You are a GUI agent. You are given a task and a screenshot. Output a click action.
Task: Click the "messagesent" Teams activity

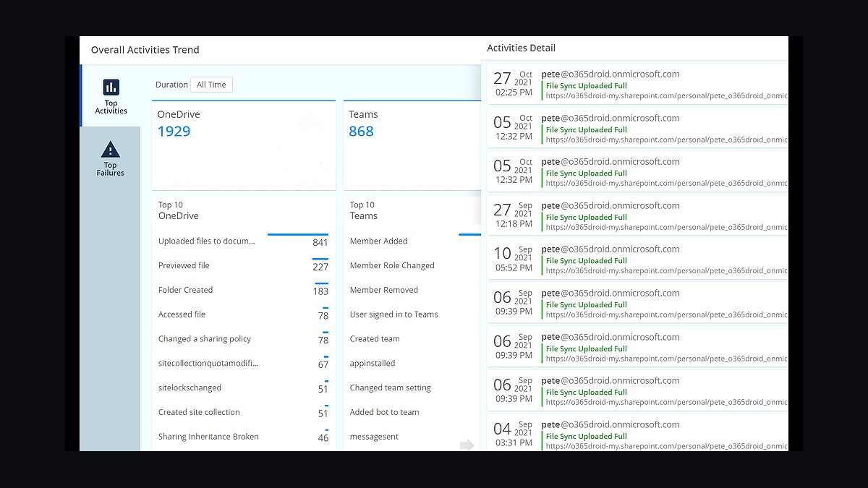coord(374,437)
